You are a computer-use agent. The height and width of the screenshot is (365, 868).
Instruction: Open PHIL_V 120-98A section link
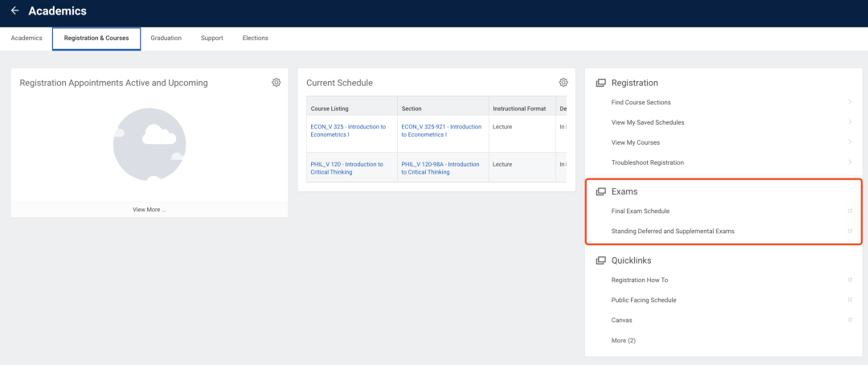pos(440,168)
